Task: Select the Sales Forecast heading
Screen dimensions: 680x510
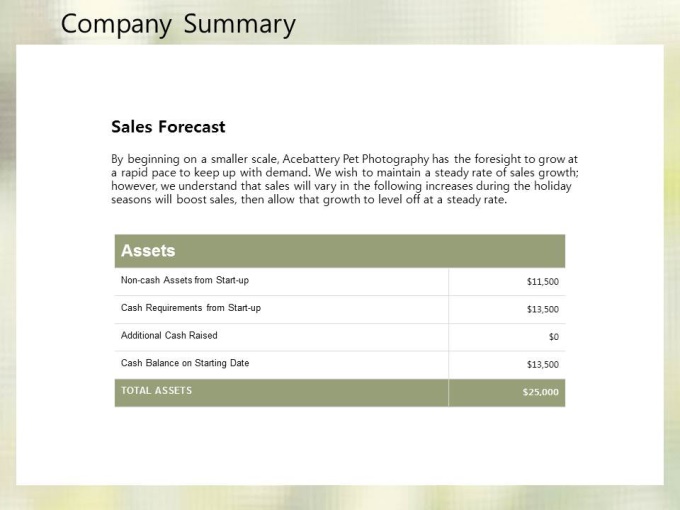Action: pos(168,127)
